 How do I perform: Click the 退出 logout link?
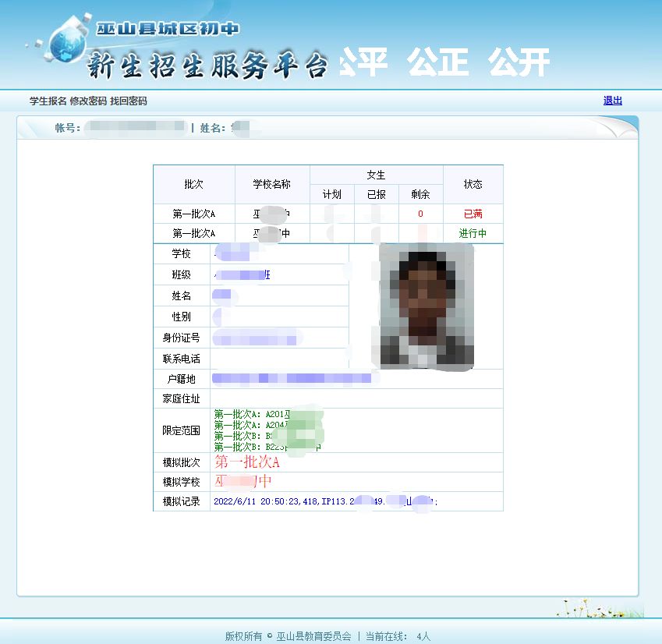point(613,101)
